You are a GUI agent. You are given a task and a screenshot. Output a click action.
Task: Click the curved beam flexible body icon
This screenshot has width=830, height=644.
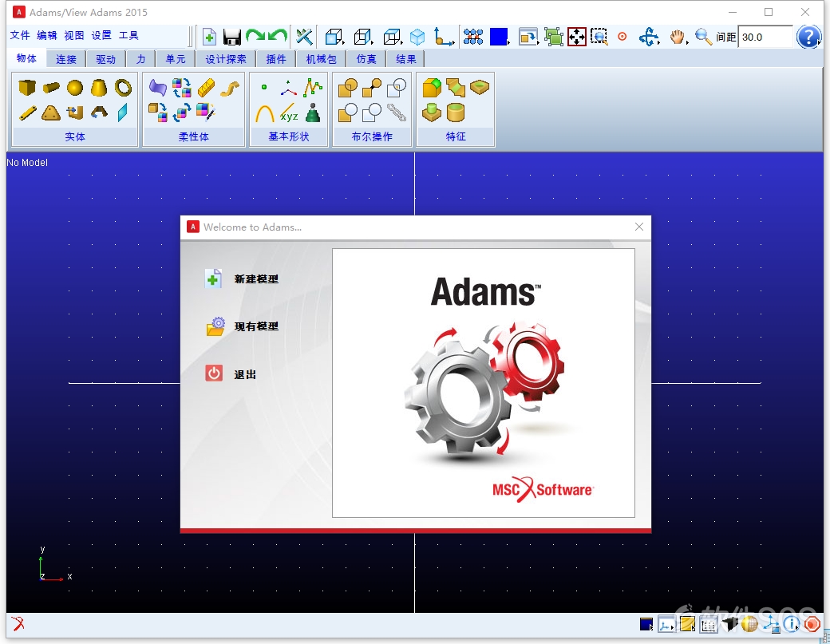[230, 89]
